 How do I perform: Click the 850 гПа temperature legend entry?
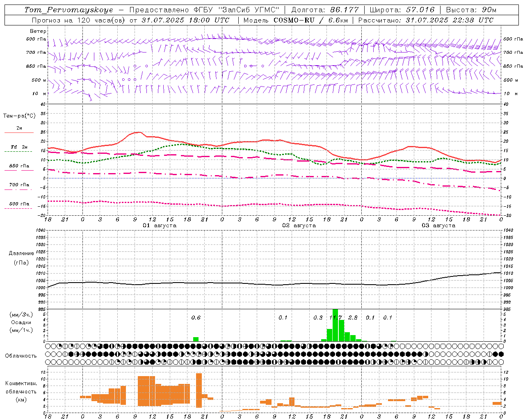pos(19,166)
